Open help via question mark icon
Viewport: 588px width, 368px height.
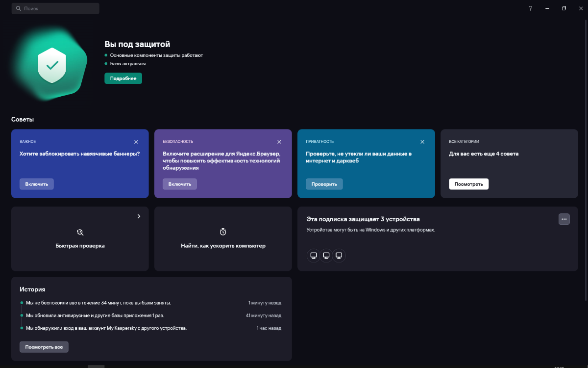tap(530, 8)
